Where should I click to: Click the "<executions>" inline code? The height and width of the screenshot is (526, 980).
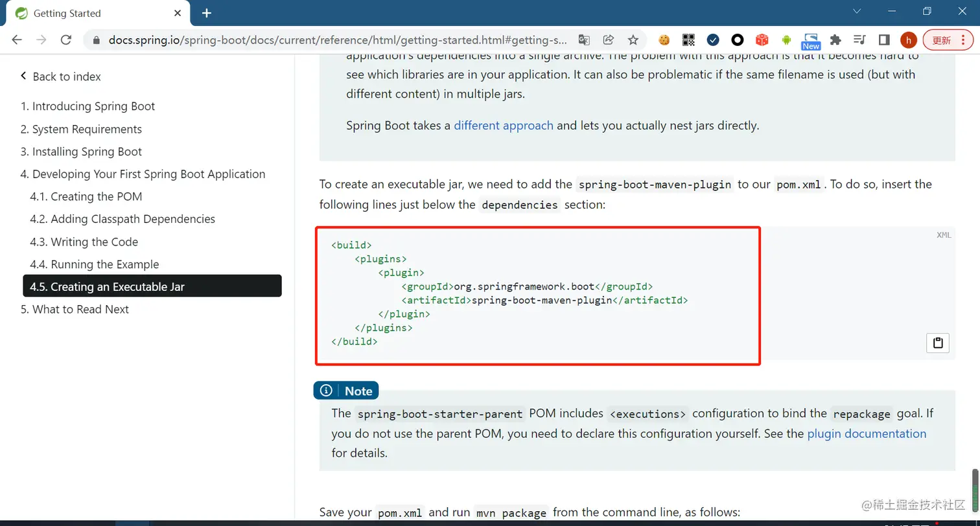[x=647, y=414]
